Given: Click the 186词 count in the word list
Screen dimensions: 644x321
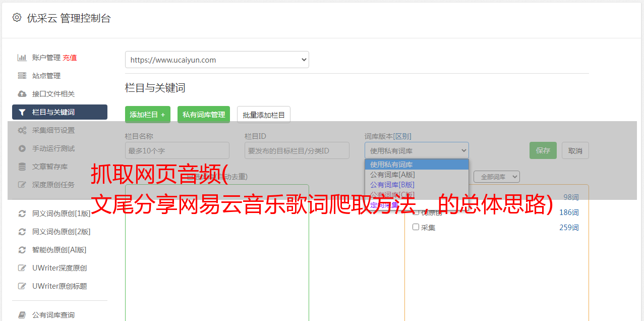Looking at the screenshot, I should click(x=569, y=212).
